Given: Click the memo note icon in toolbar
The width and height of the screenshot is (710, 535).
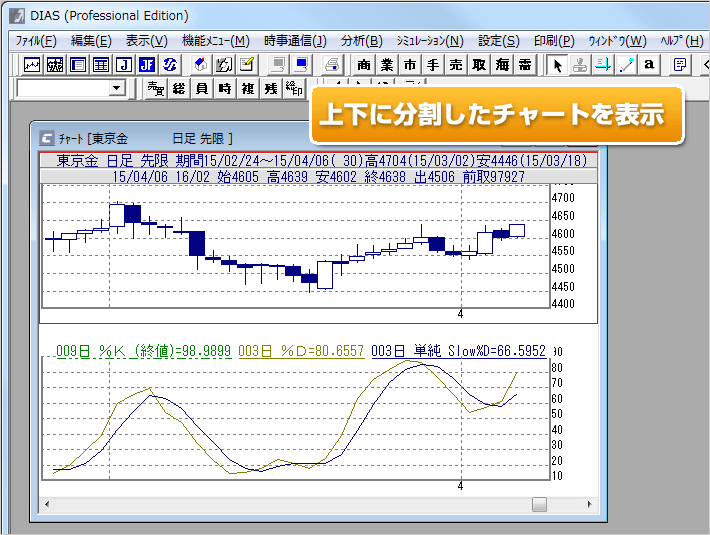Looking at the screenshot, I should click(x=680, y=65).
